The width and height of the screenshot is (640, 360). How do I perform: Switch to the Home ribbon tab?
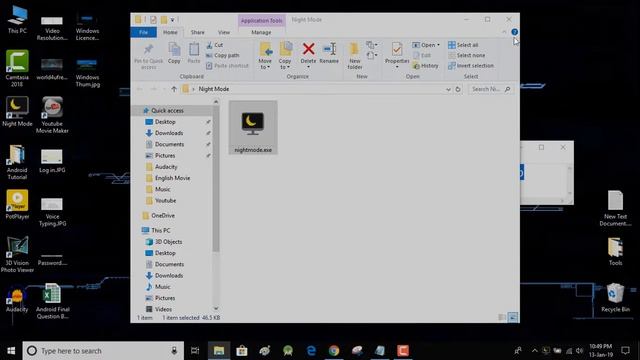pos(170,32)
